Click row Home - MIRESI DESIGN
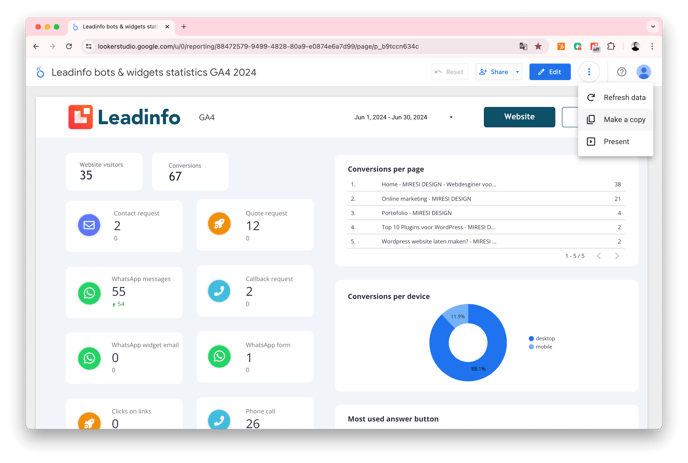 [x=486, y=184]
